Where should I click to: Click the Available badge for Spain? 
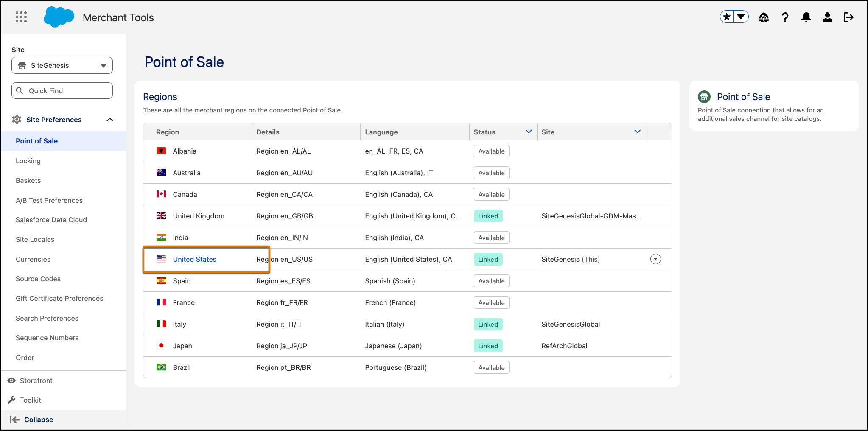(492, 281)
